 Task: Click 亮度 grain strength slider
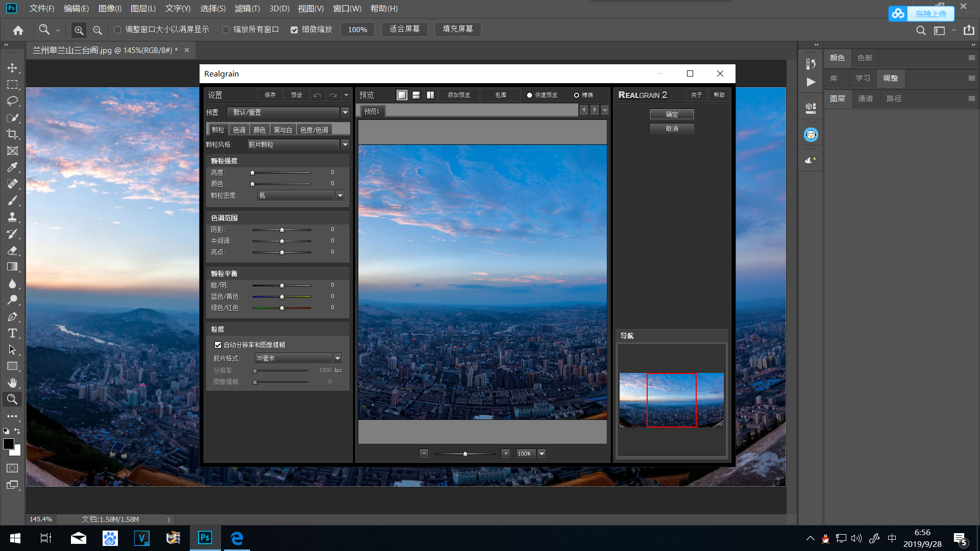point(281,172)
